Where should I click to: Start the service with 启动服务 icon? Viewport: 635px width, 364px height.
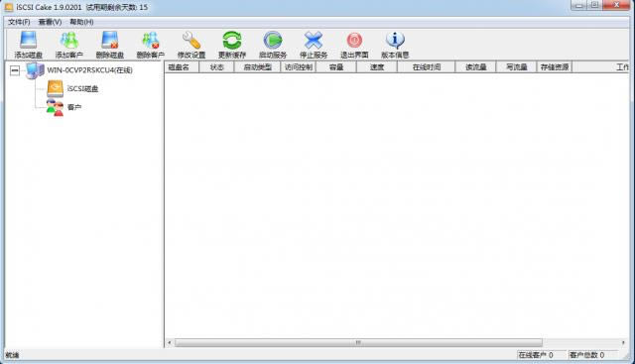(x=273, y=40)
